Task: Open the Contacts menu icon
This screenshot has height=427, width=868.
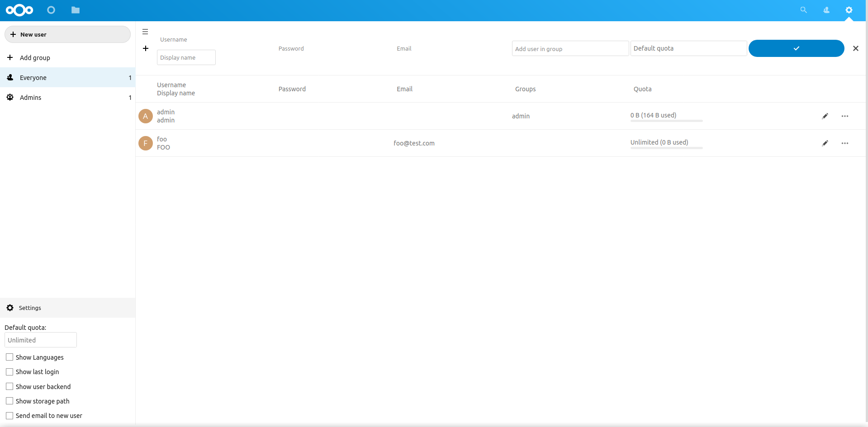Action: [x=826, y=10]
